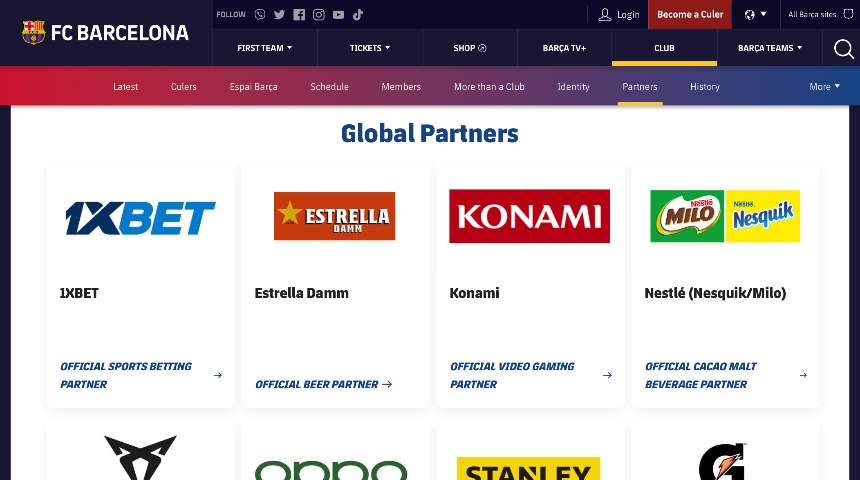860x480 pixels.
Task: Click the Konami card title
Action: (474, 293)
